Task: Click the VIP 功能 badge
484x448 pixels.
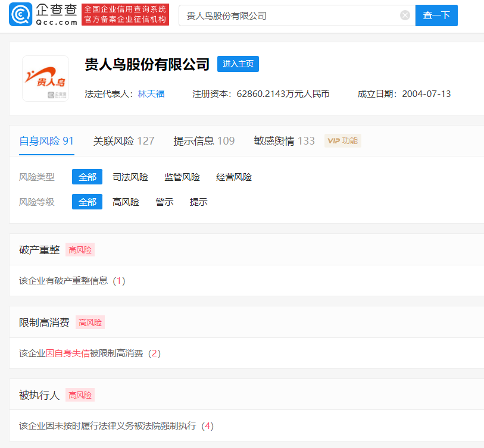Action: pyautogui.click(x=343, y=140)
